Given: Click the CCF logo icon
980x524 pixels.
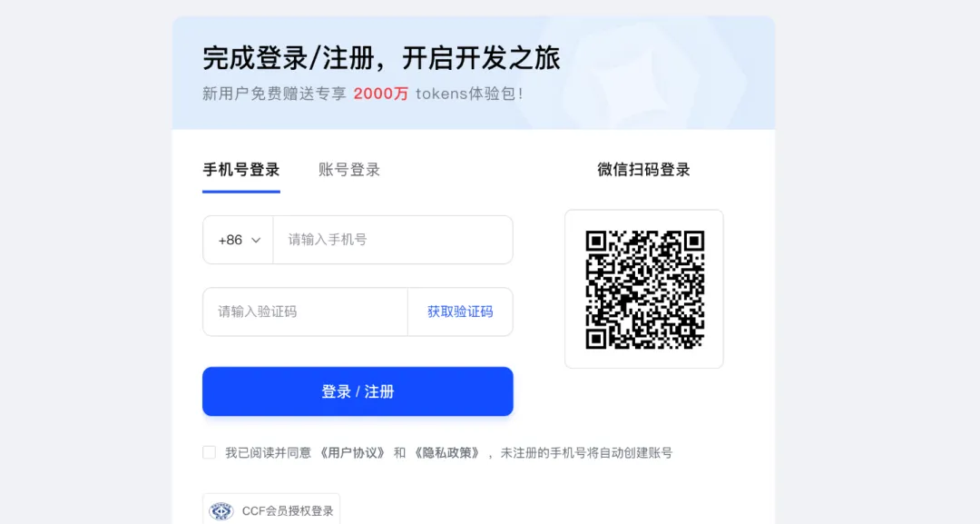Looking at the screenshot, I should 220,511.
